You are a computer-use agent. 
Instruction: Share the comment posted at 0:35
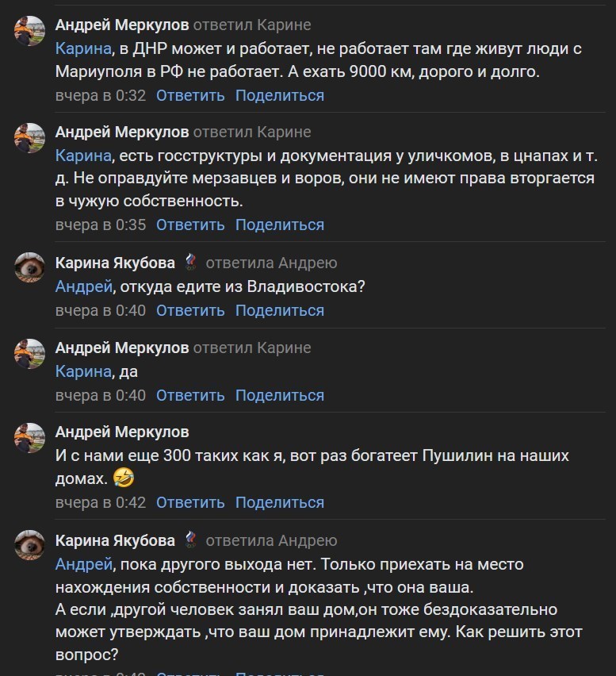click(x=279, y=225)
